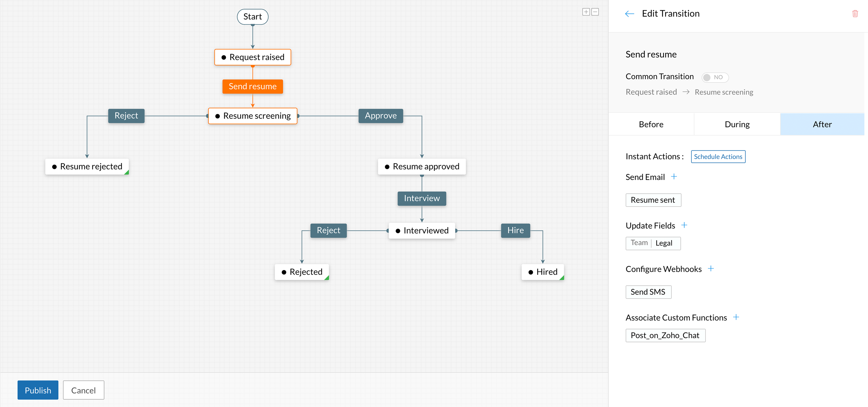Open the Post_on_Zoho_Chat function
The height and width of the screenshot is (407, 868).
click(x=665, y=336)
